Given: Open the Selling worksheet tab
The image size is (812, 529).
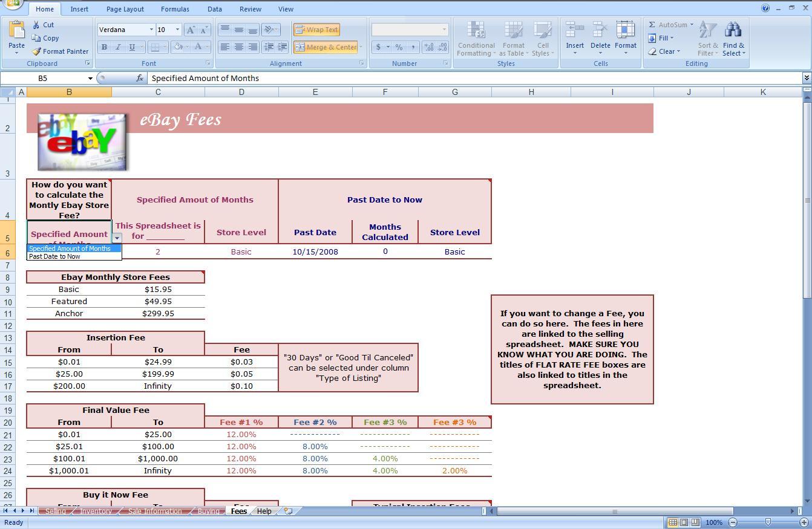Looking at the screenshot, I should 55,511.
